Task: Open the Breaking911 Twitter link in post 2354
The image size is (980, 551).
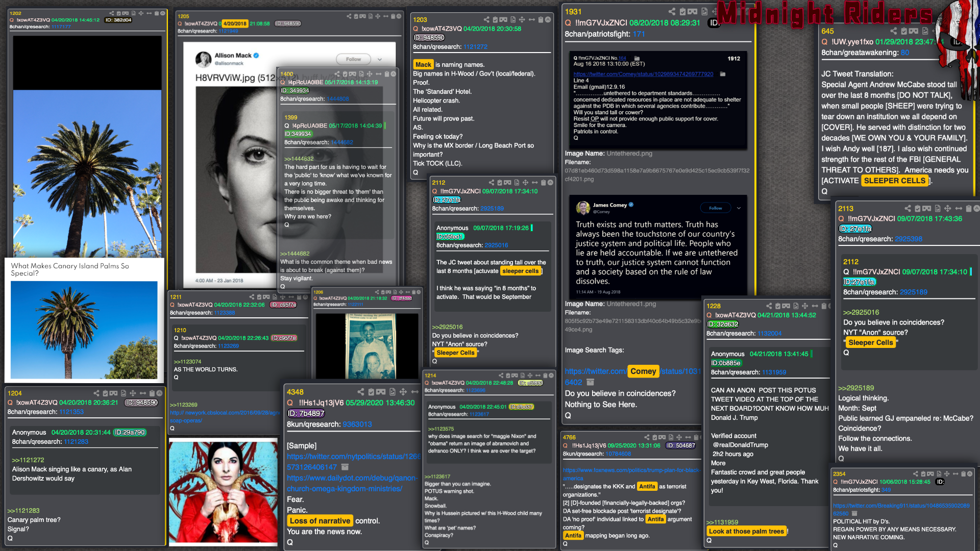Action: 901,509
